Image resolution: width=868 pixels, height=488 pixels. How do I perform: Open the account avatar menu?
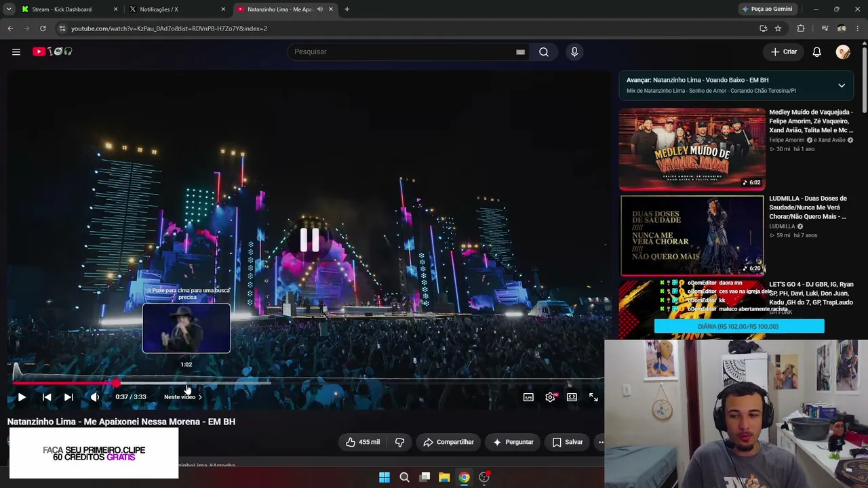(843, 52)
